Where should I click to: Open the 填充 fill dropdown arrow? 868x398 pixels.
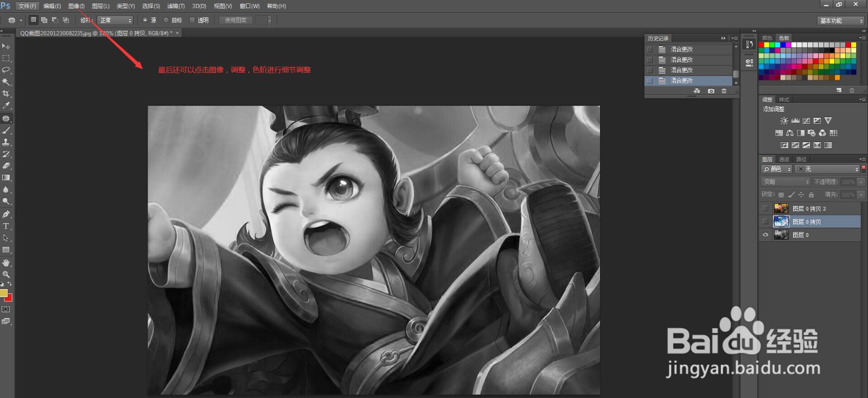coord(861,195)
